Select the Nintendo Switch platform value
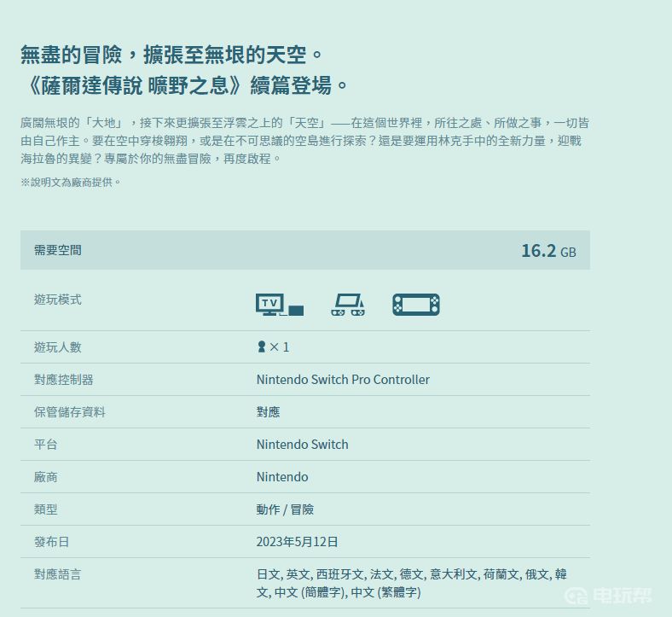 click(302, 445)
